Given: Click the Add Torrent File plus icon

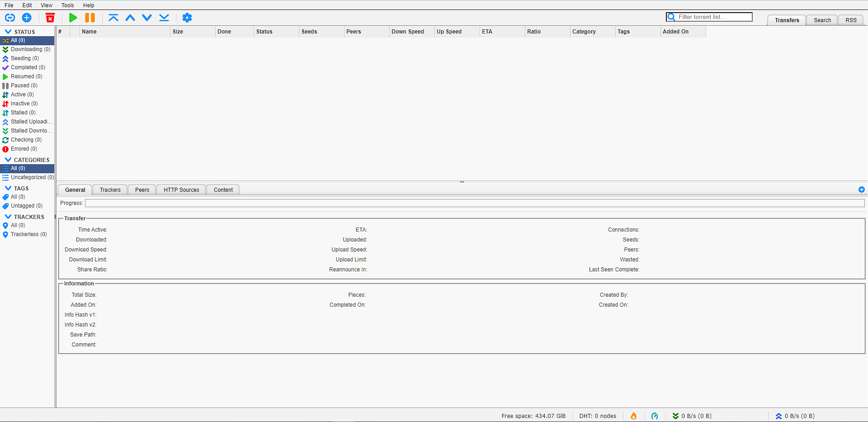Looking at the screenshot, I should coord(27,18).
